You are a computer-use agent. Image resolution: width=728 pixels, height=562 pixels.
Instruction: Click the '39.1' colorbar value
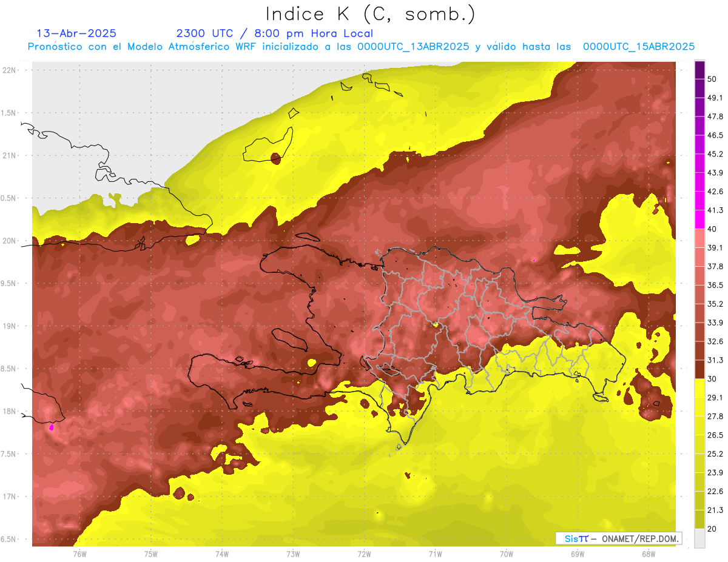(715, 248)
